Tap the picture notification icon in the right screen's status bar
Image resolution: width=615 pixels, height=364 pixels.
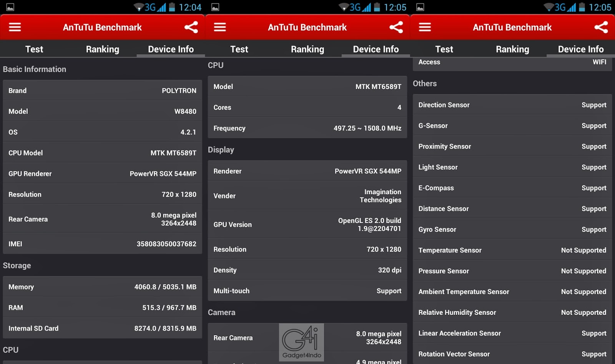click(420, 7)
